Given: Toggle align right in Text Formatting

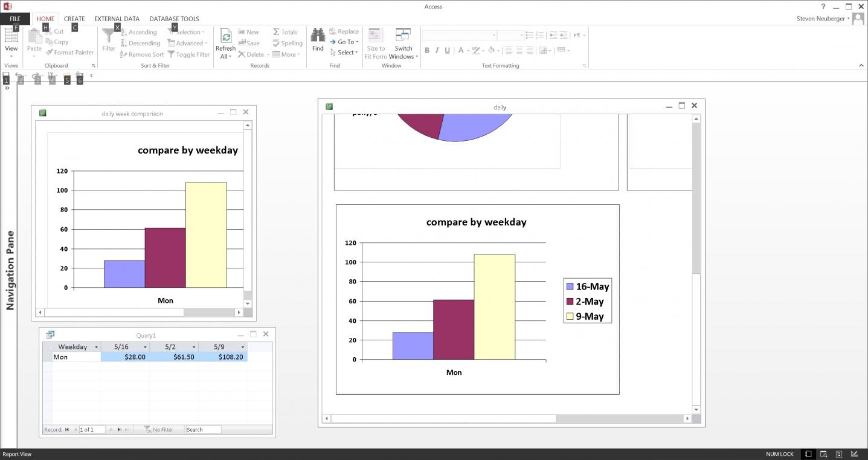Looking at the screenshot, I should coord(530,50).
